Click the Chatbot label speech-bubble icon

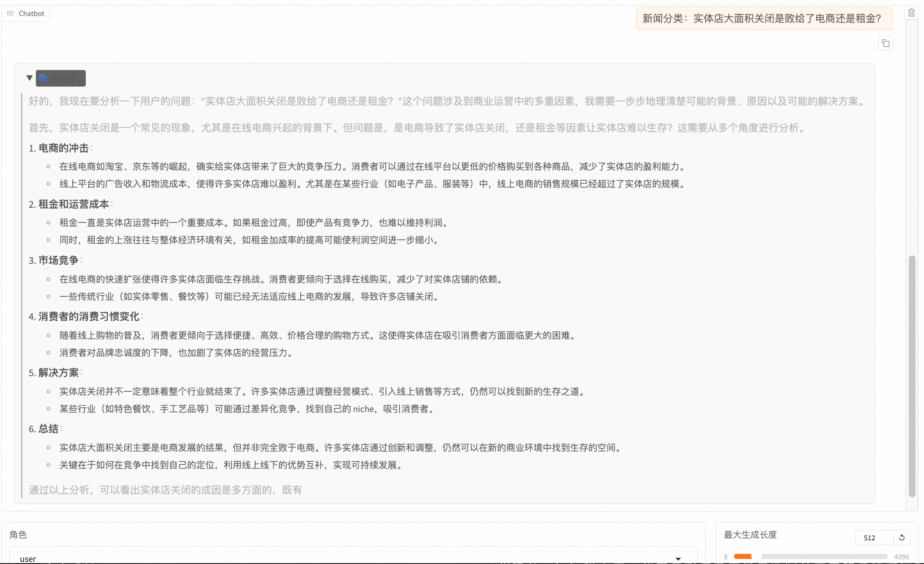(11, 14)
